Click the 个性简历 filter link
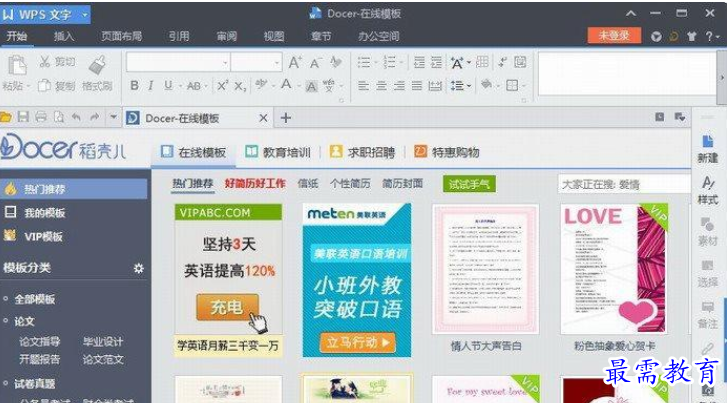Viewport: 727px width, 403px height. [x=350, y=184]
